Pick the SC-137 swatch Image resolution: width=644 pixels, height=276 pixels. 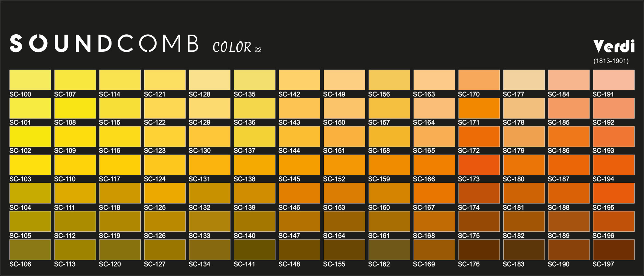tap(254, 137)
